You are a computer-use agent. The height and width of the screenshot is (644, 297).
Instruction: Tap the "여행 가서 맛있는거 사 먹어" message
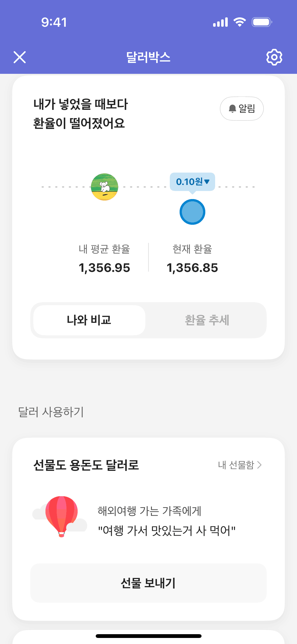point(167,531)
